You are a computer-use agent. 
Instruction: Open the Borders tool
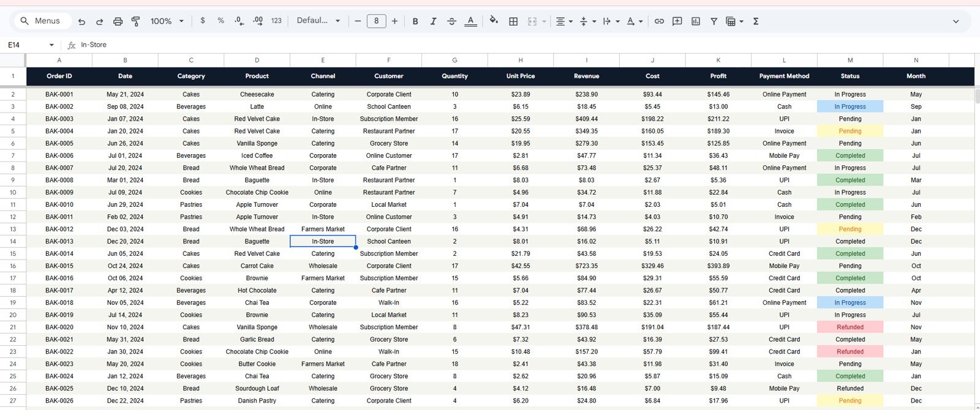(x=513, y=21)
